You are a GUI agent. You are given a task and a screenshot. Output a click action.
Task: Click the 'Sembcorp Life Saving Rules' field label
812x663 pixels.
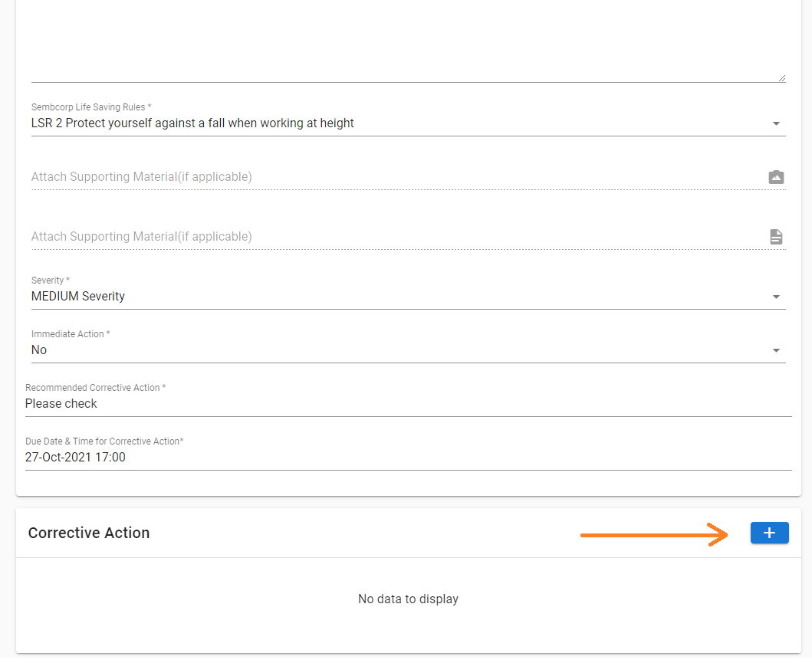[90, 107]
